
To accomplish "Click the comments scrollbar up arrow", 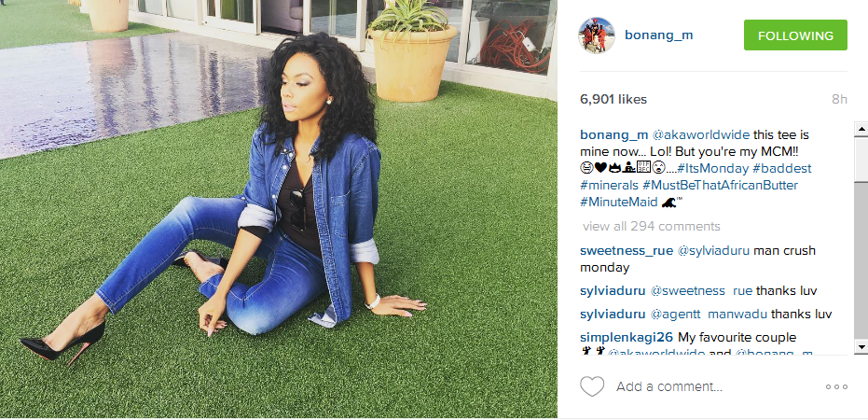I will [861, 129].
